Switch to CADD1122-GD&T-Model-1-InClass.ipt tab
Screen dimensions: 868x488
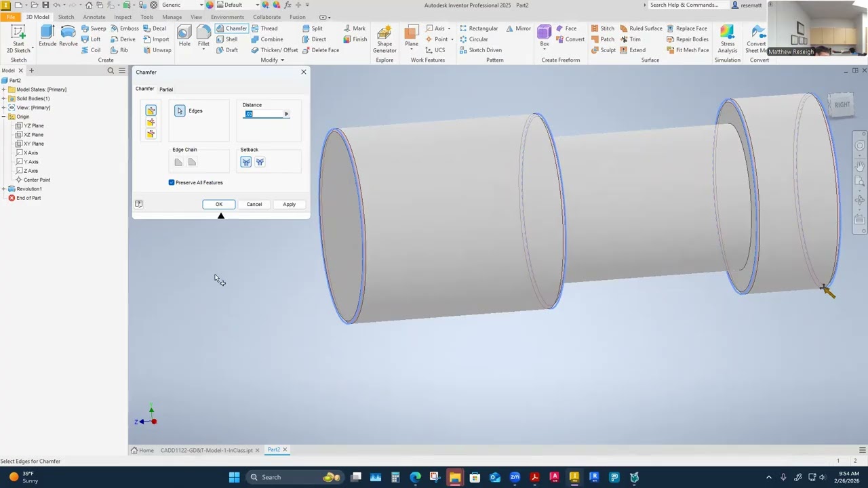pos(207,450)
